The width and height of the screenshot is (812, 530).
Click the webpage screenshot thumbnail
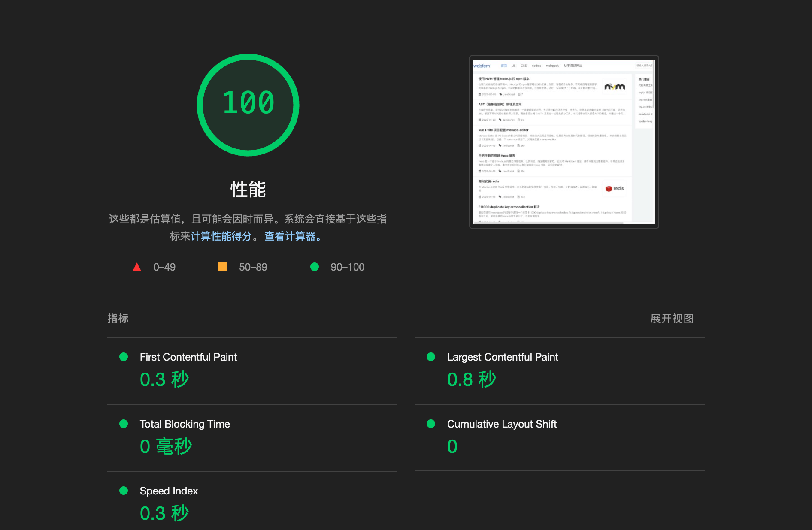coord(564,142)
